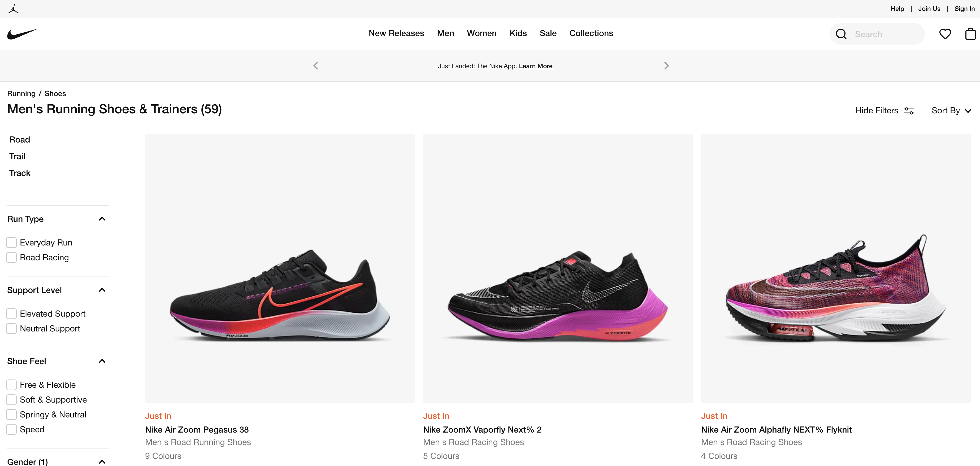
Task: Click Nike Air Zoom Alphafly NEXT% Flyknit title
Action: [776, 429]
